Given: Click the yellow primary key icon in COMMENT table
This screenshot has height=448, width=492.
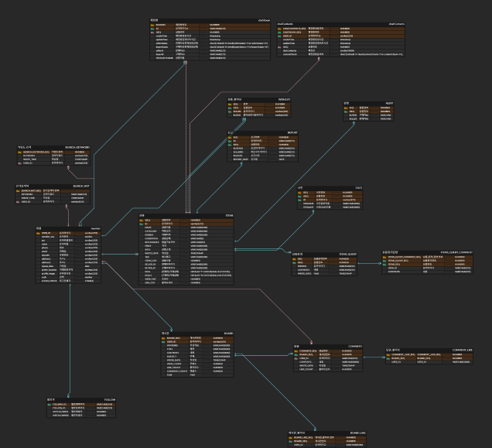Looking at the screenshot, I should click(296, 351).
